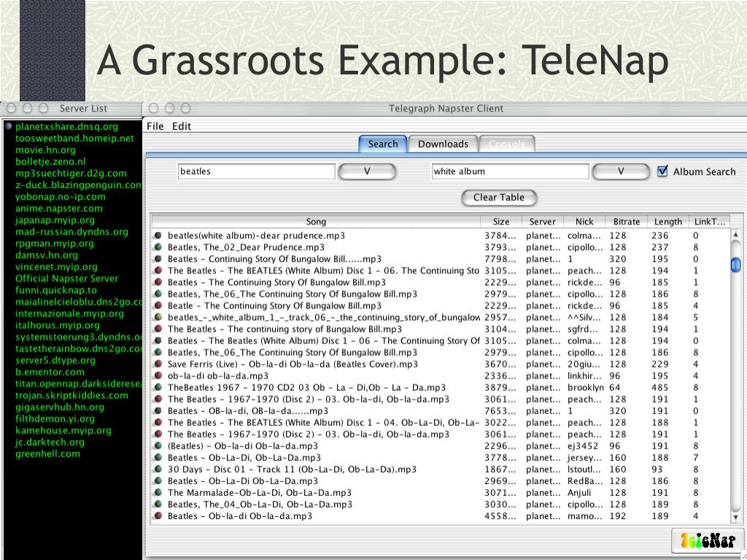Select mp3suechtiger.d2g.com in Server List
The image size is (747, 560).
point(71,174)
